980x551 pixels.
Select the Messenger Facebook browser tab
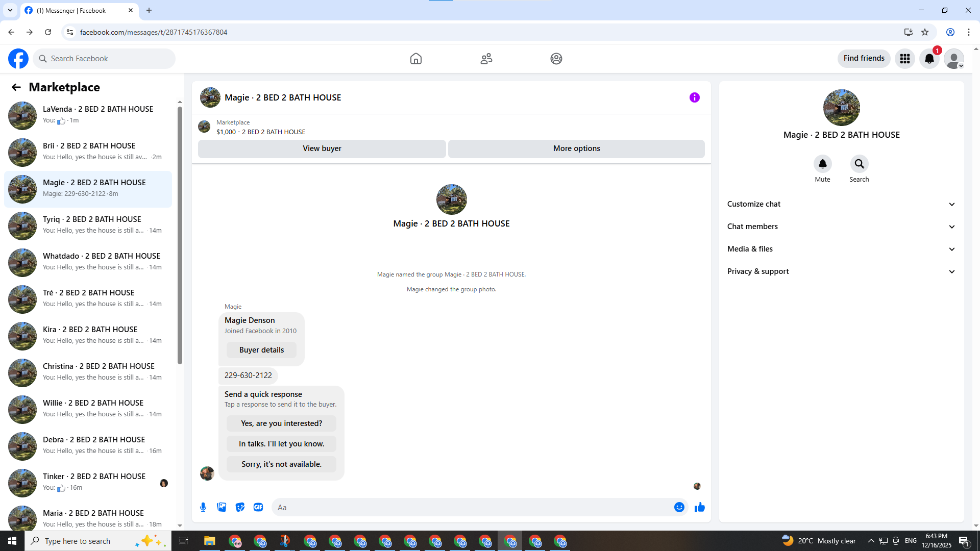[79, 11]
